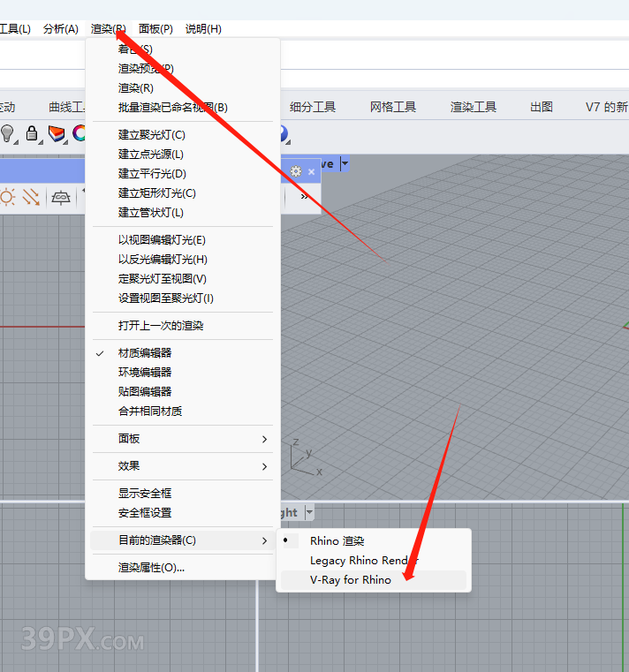Click the directional light arrows icon
The width and height of the screenshot is (629, 672).
point(32,197)
